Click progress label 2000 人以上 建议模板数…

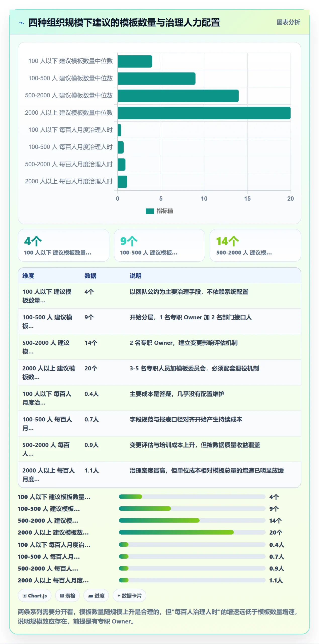[53, 532]
